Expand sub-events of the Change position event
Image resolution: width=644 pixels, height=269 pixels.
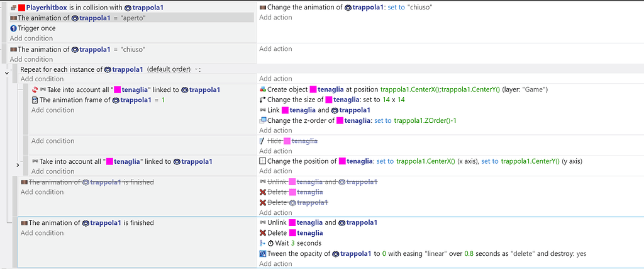coord(18,165)
